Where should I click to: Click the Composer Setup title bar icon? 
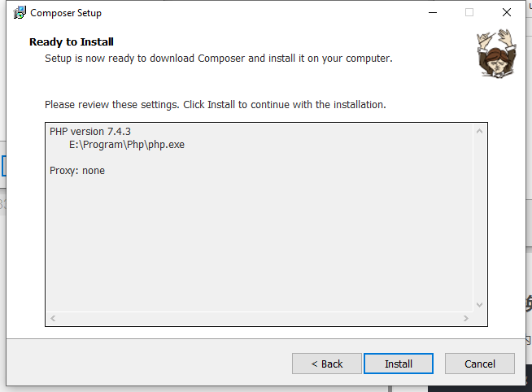[20, 13]
